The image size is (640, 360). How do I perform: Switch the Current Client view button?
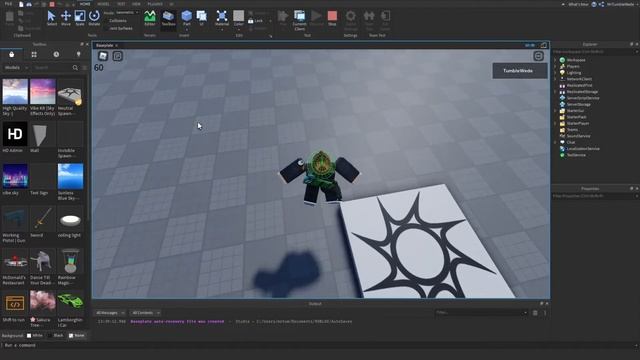pos(300,20)
